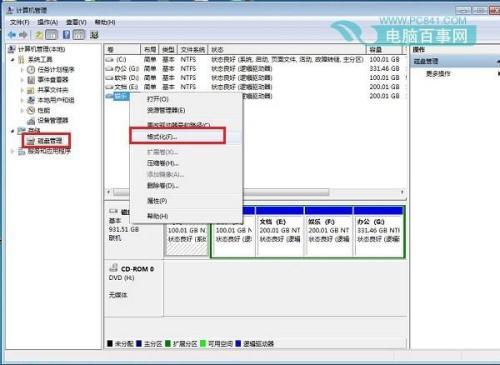The image size is (500, 365).
Task: Open the 查看(V) menu
Action: [x=76, y=22]
